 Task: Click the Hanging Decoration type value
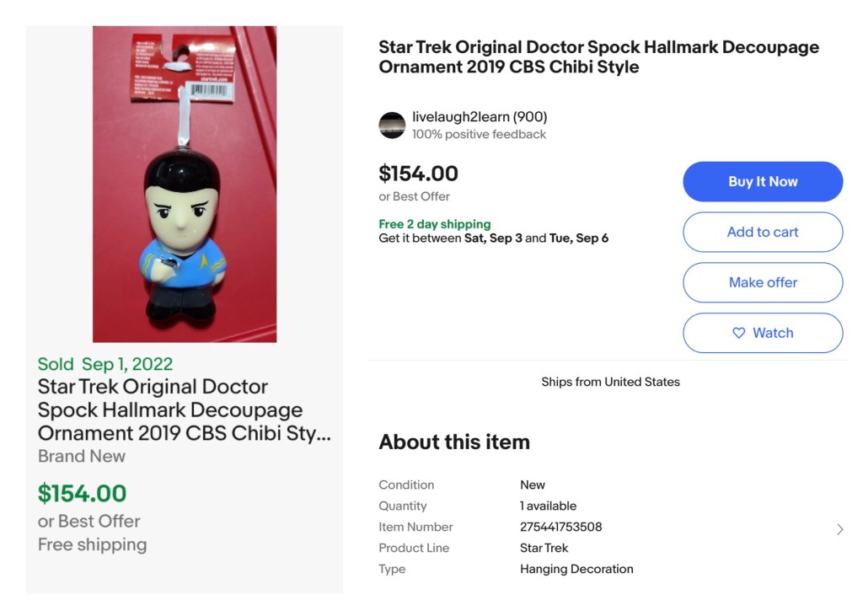(x=576, y=569)
